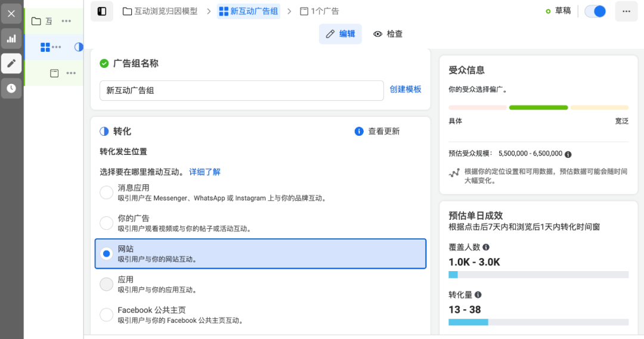The image size is (644, 339).
Task: Select the 消息应用 radio option
Action: (106, 192)
